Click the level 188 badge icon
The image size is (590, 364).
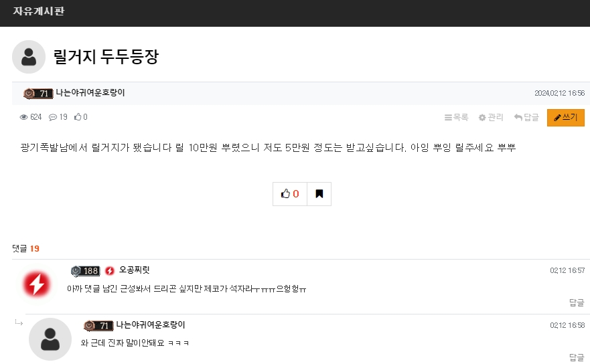[x=86, y=271]
